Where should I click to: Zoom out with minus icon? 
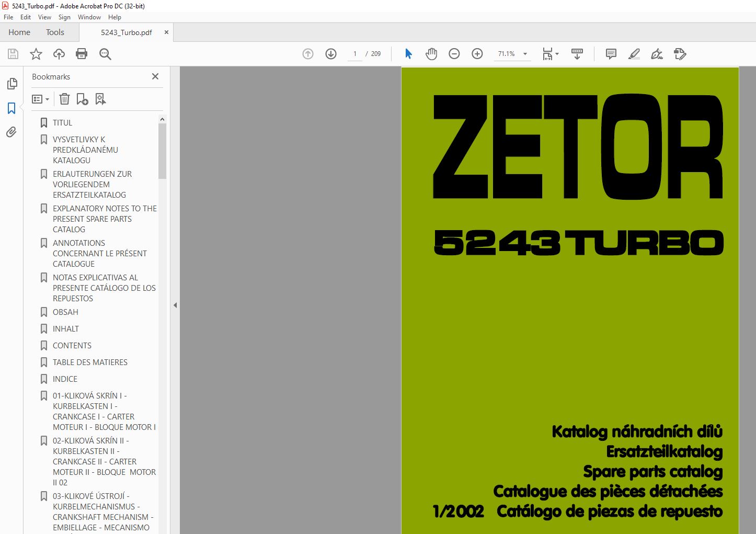coord(454,54)
